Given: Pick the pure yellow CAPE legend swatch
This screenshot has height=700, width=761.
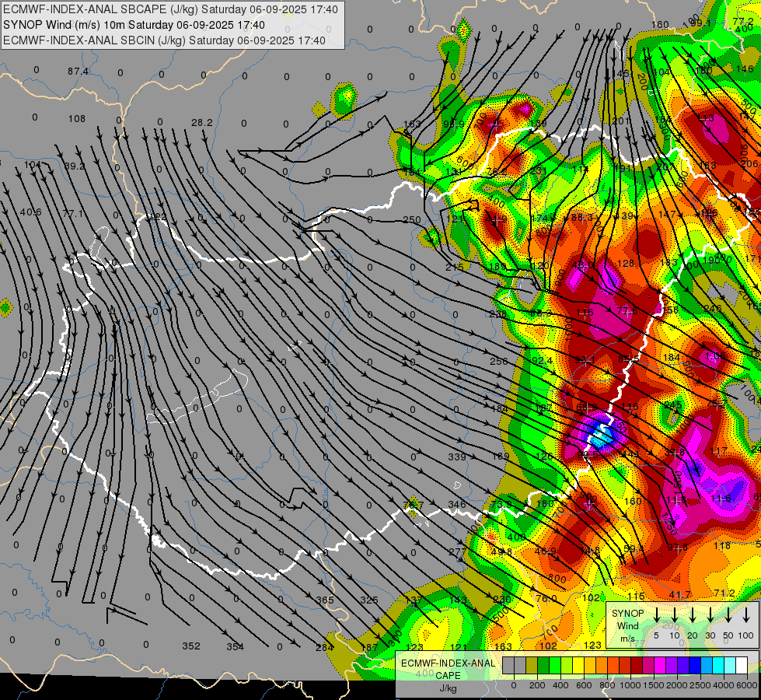Looking at the screenshot, I should tap(578, 666).
